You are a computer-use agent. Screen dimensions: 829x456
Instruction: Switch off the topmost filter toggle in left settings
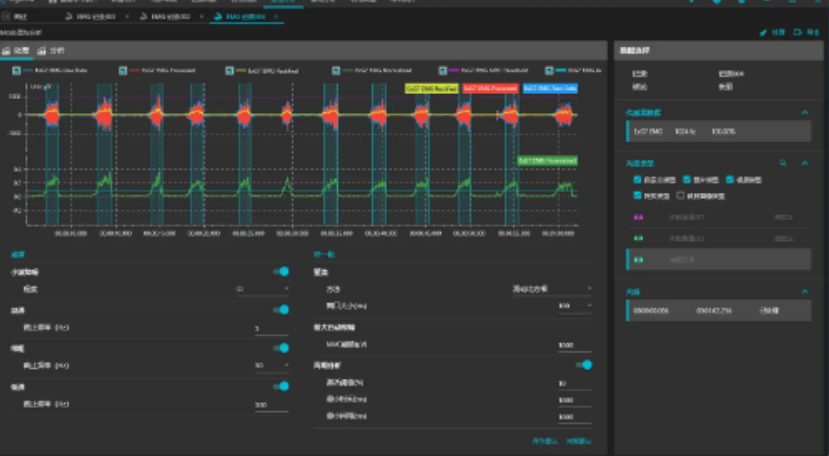(281, 271)
